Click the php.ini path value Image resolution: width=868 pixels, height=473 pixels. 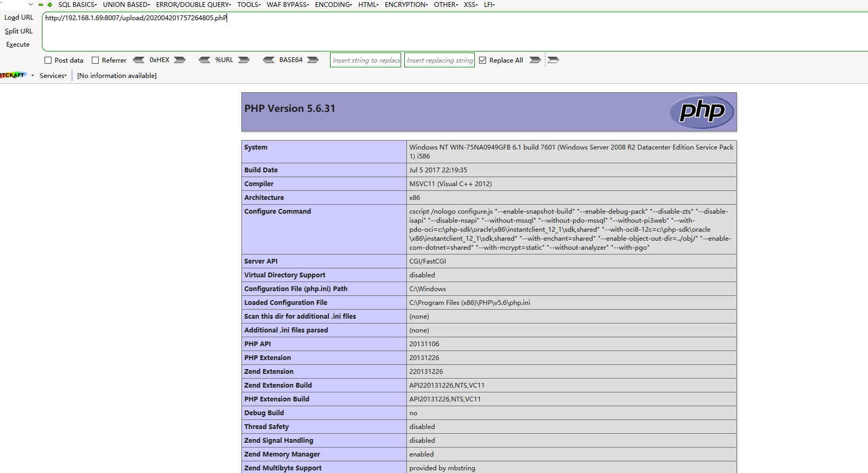click(x=470, y=303)
